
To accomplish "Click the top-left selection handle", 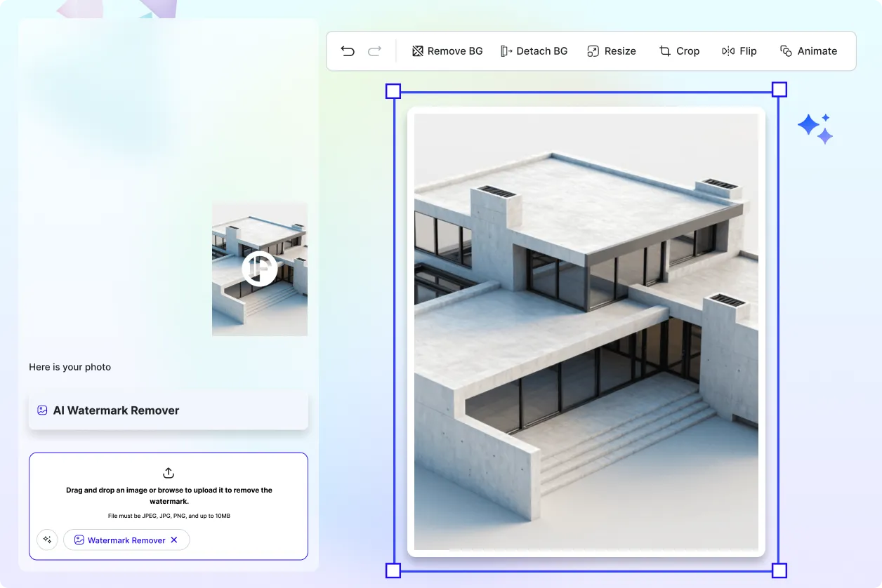I will click(393, 90).
